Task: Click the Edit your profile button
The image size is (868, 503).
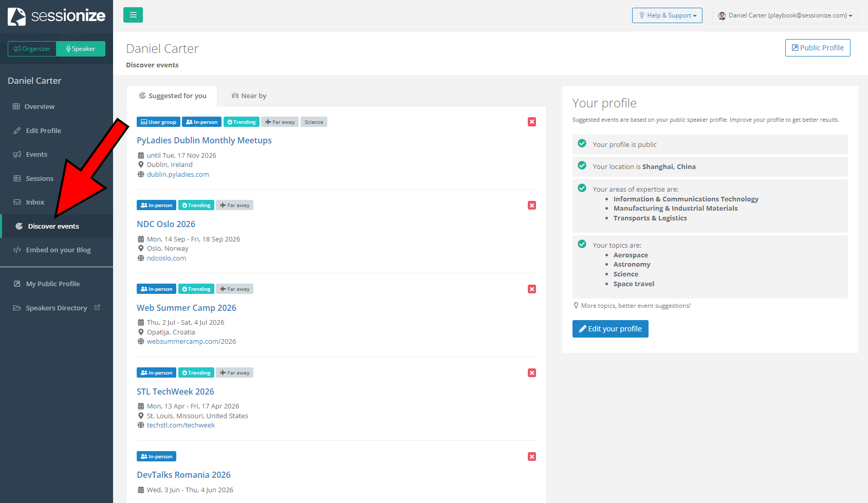Action: [610, 329]
